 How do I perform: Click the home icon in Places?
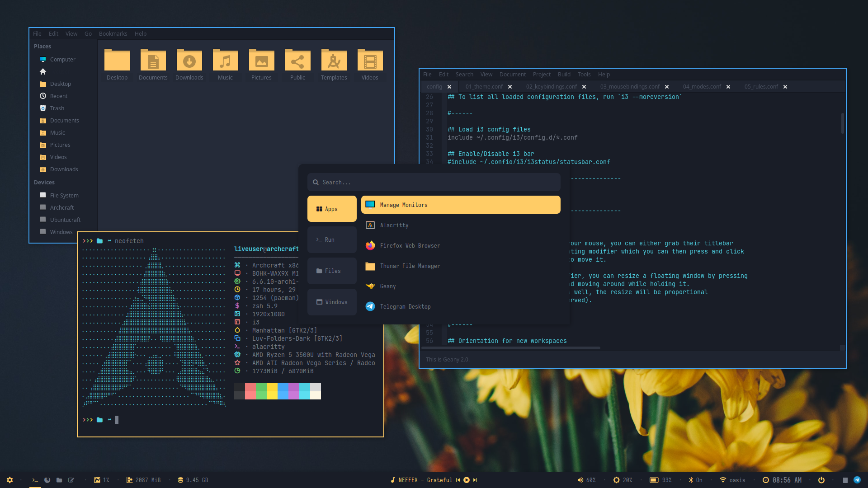click(x=43, y=71)
